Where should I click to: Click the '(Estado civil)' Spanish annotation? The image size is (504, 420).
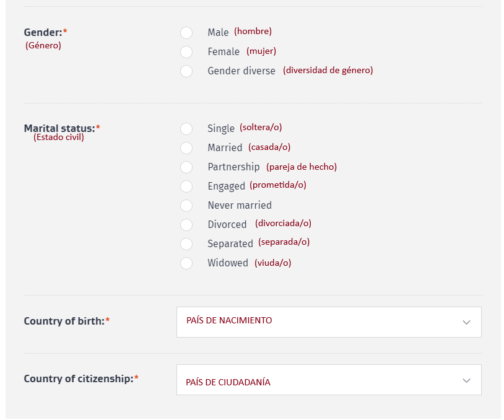coord(59,138)
